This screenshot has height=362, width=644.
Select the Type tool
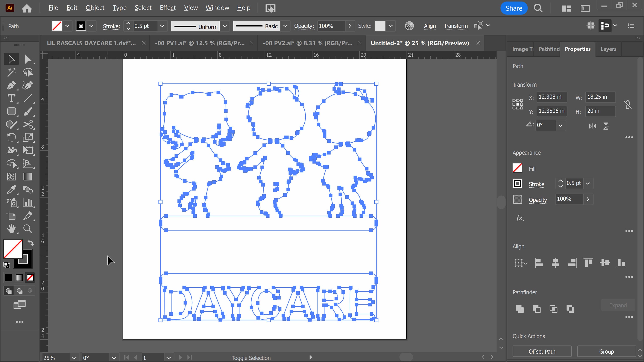pyautogui.click(x=11, y=98)
